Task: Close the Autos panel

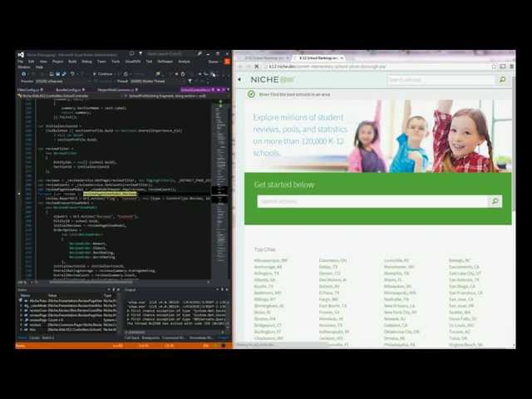Action: tap(118, 289)
